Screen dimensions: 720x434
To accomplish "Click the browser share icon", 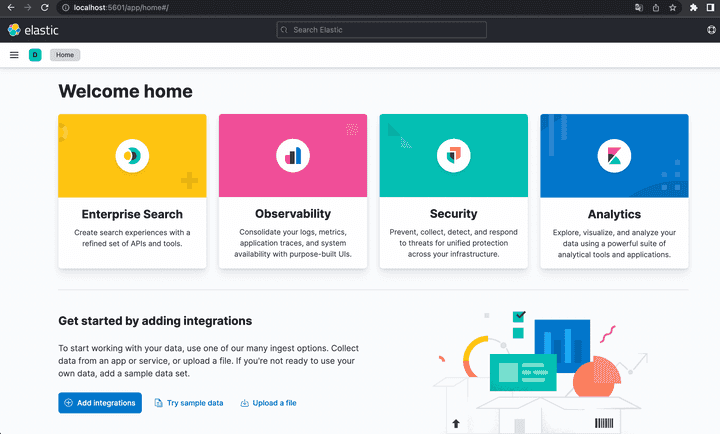I will pos(656,7).
